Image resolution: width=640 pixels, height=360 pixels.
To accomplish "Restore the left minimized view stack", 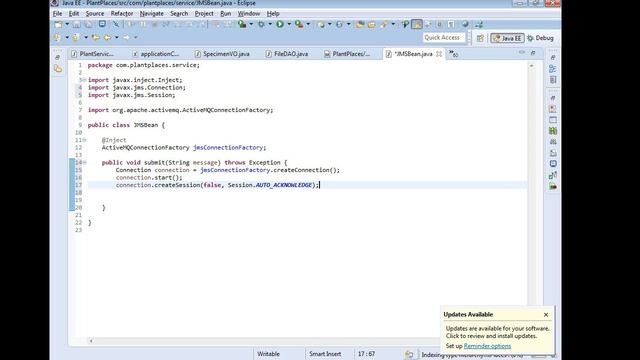I will (x=58, y=57).
